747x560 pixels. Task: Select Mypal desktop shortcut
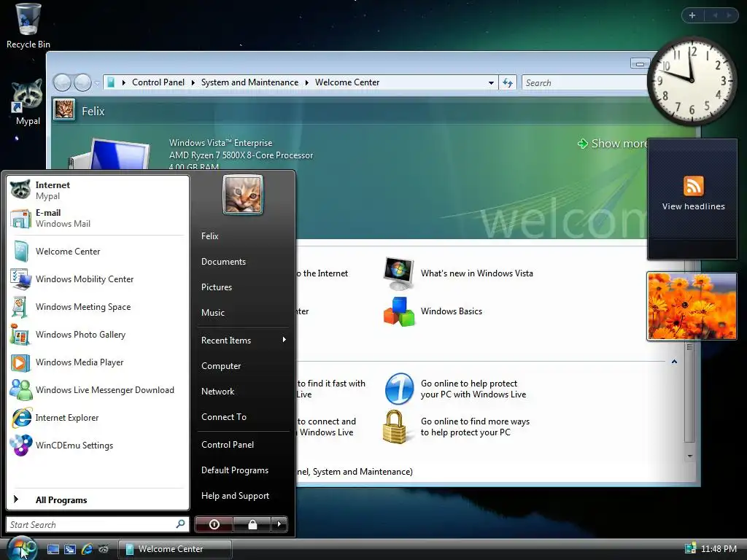click(x=28, y=102)
